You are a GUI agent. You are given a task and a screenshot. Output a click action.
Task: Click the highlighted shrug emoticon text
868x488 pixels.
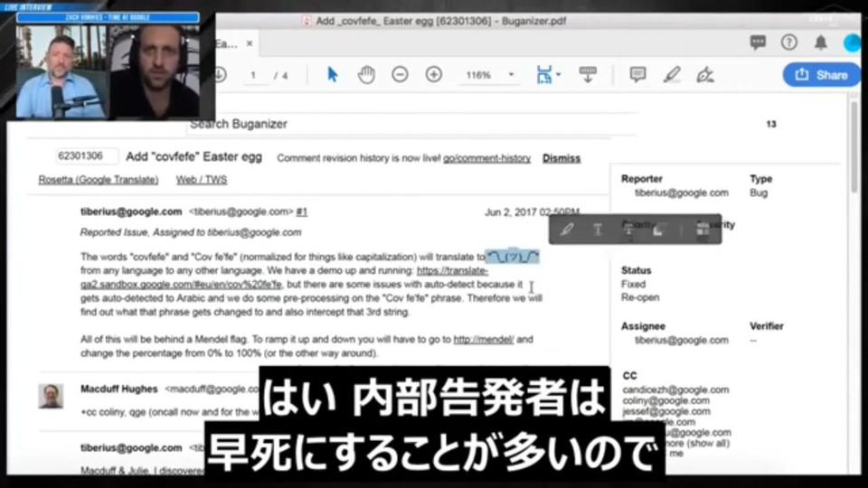512,256
